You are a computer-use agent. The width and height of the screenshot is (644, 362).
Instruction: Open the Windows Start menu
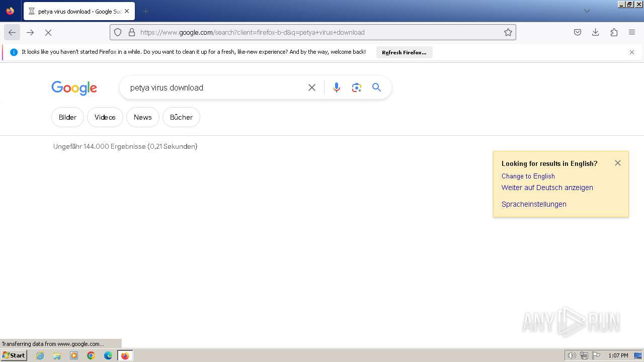14,355
